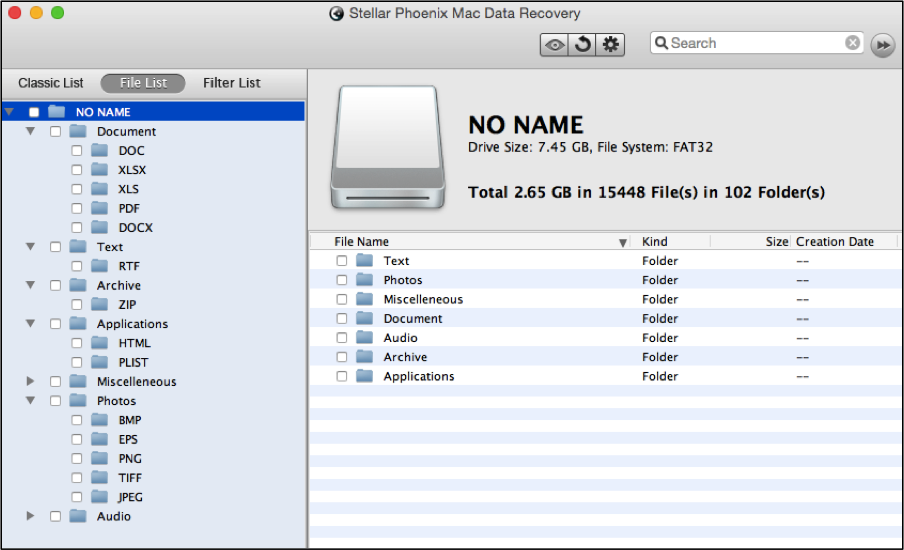Check the Miscelleneous row checkbox in file table
904x550 pixels.
coord(342,299)
